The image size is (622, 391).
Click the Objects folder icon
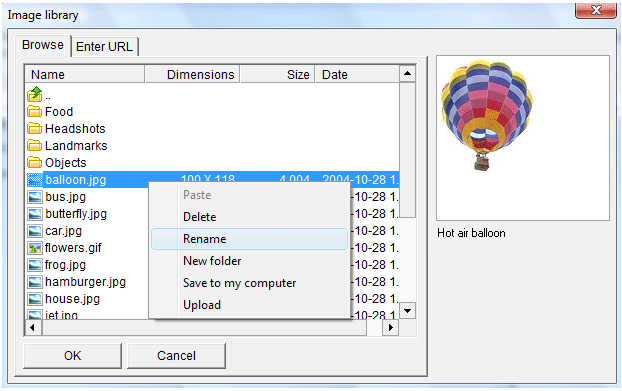(35, 163)
